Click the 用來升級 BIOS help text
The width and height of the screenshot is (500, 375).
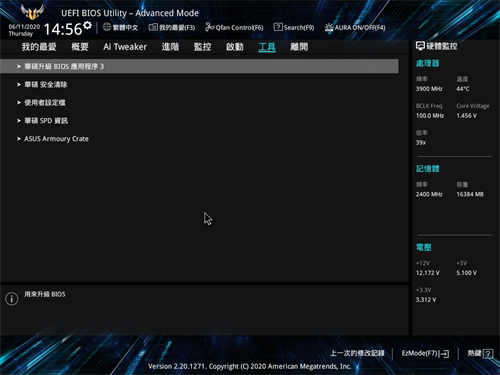(45, 294)
